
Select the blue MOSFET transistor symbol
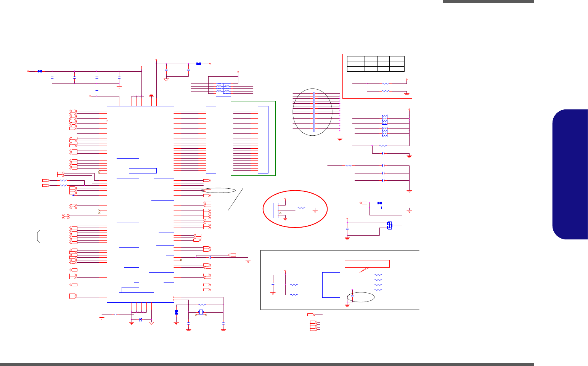(x=389, y=225)
